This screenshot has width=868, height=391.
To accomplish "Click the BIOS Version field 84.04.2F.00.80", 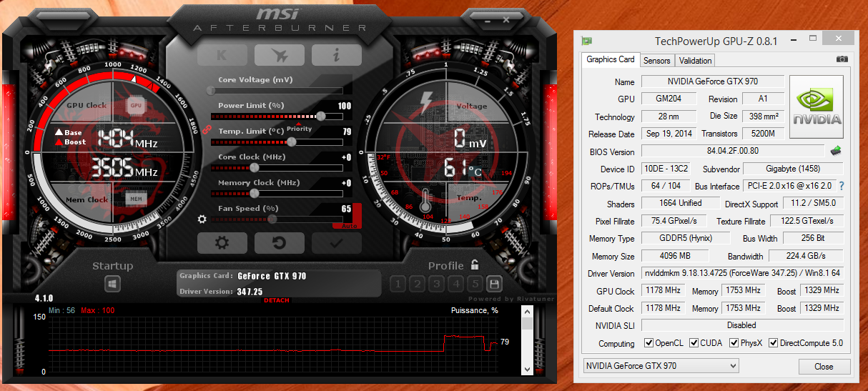I will (x=733, y=152).
